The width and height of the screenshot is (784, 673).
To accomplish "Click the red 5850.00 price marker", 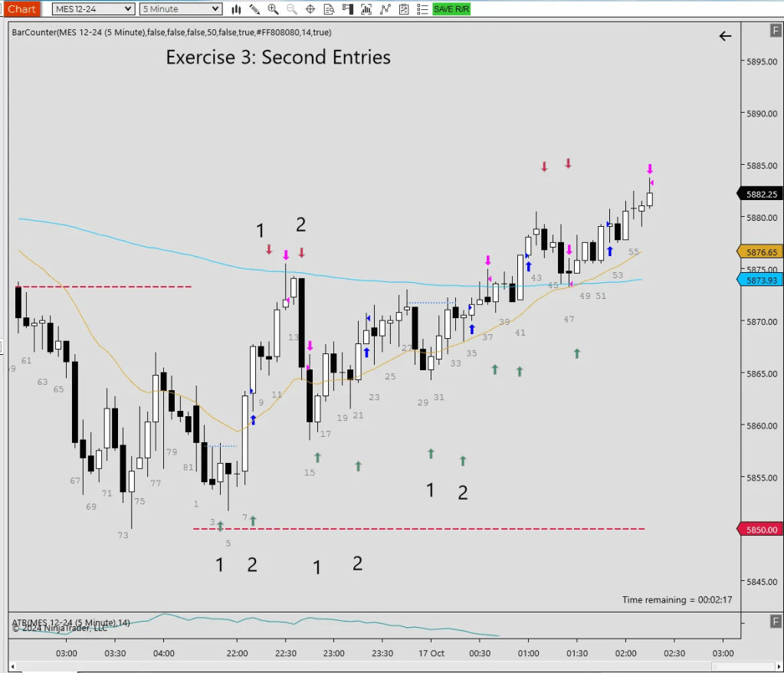I will 760,530.
